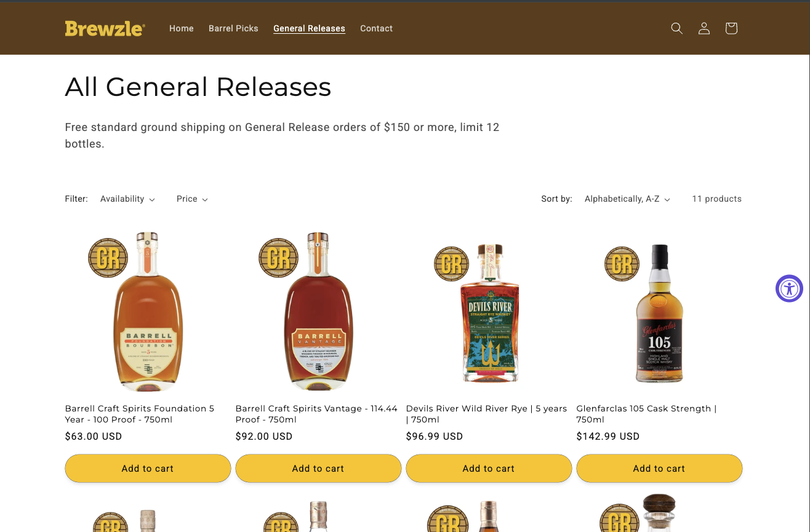The width and height of the screenshot is (810, 532).
Task: Click the 11 products count
Action: point(716,199)
